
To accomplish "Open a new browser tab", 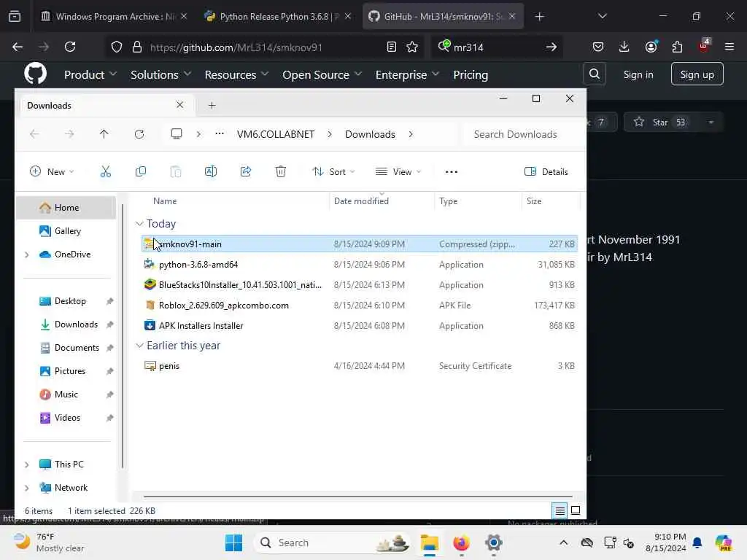I will pos(539,17).
